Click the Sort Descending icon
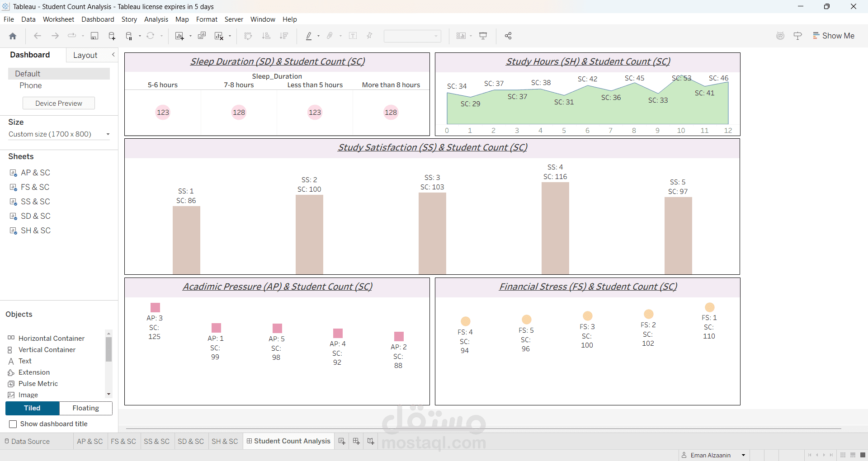868x461 pixels. [284, 36]
